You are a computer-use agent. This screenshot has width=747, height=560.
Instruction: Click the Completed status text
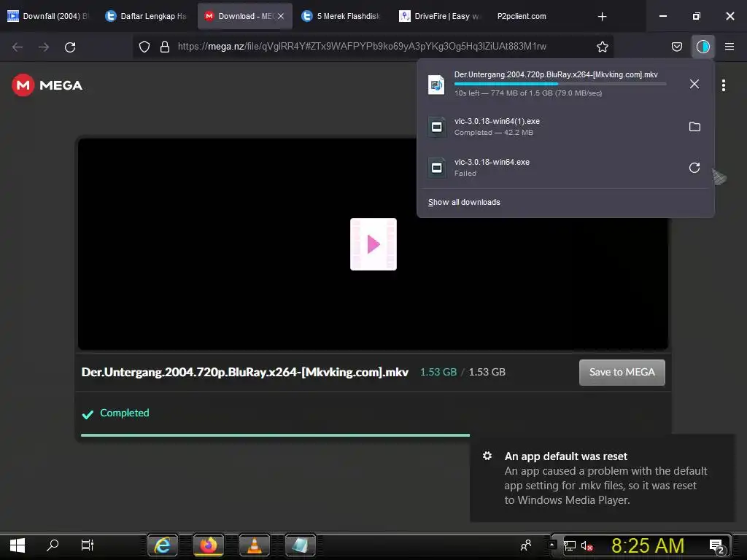pyautogui.click(x=124, y=413)
